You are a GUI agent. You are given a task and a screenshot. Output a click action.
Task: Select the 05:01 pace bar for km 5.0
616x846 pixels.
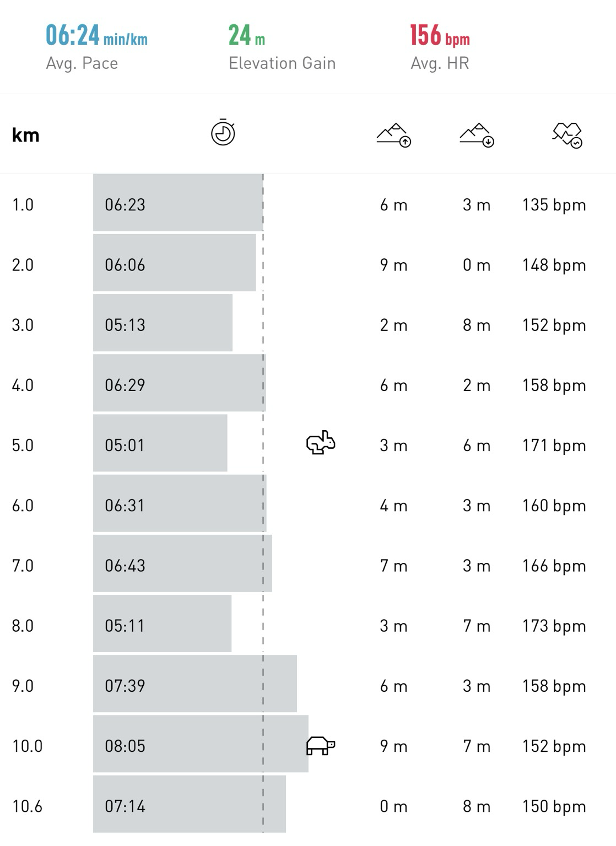click(x=160, y=443)
